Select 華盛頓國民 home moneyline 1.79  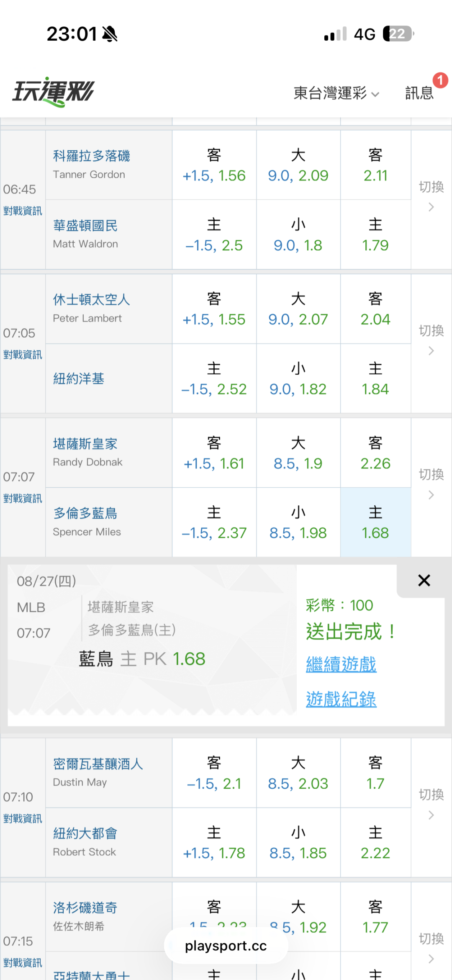375,234
